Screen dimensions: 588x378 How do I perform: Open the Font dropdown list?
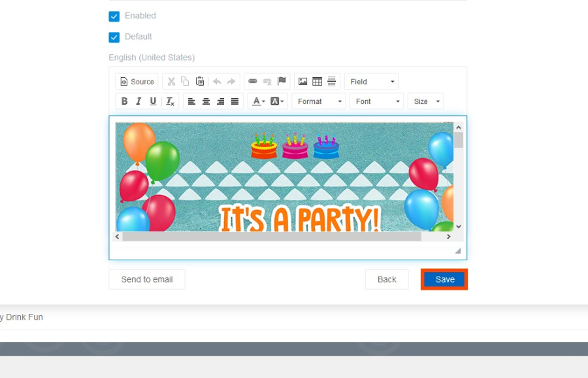(376, 101)
